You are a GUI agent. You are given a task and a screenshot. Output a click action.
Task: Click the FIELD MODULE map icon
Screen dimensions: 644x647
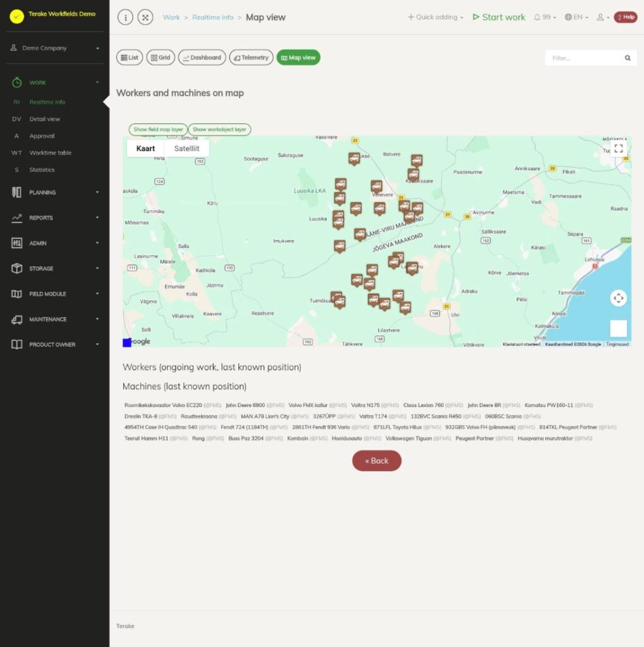click(x=16, y=294)
